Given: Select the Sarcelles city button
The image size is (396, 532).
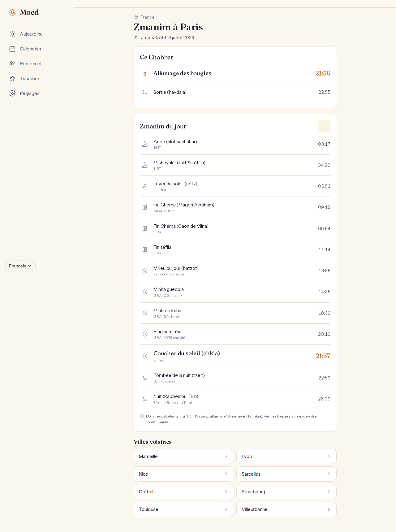Looking at the screenshot, I should pos(286,474).
